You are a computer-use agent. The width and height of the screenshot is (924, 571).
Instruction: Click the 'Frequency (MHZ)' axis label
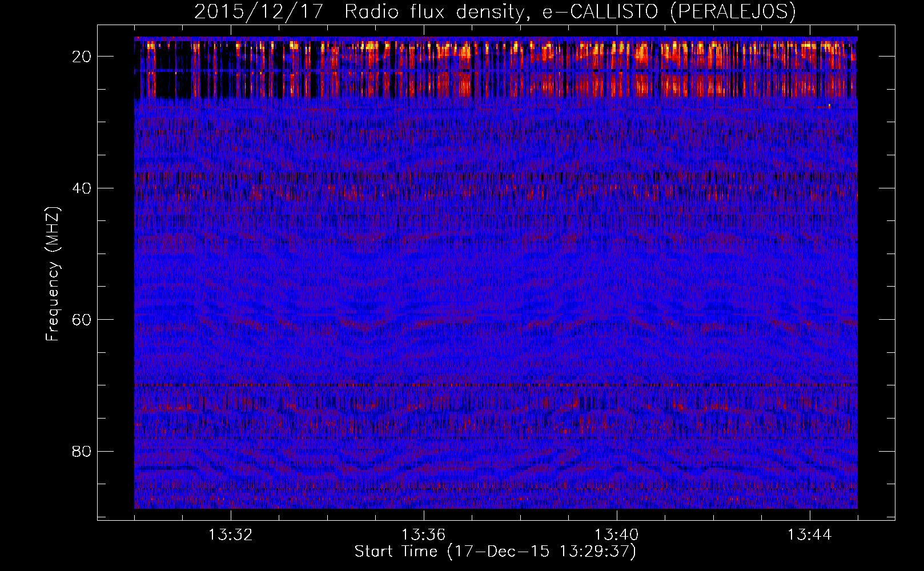coord(53,274)
